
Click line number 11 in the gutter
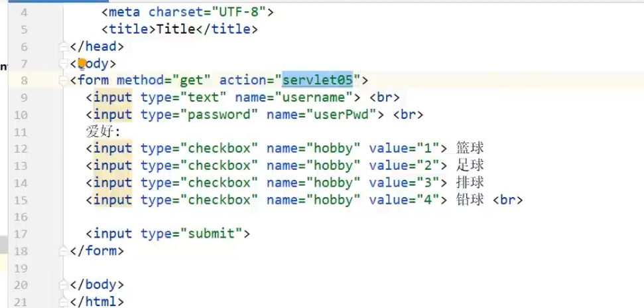[x=21, y=132]
